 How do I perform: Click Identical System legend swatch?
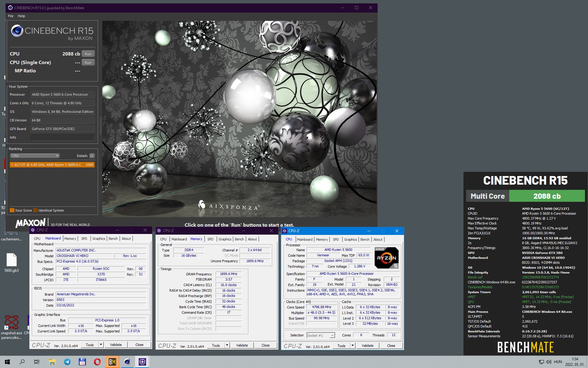(x=35, y=210)
